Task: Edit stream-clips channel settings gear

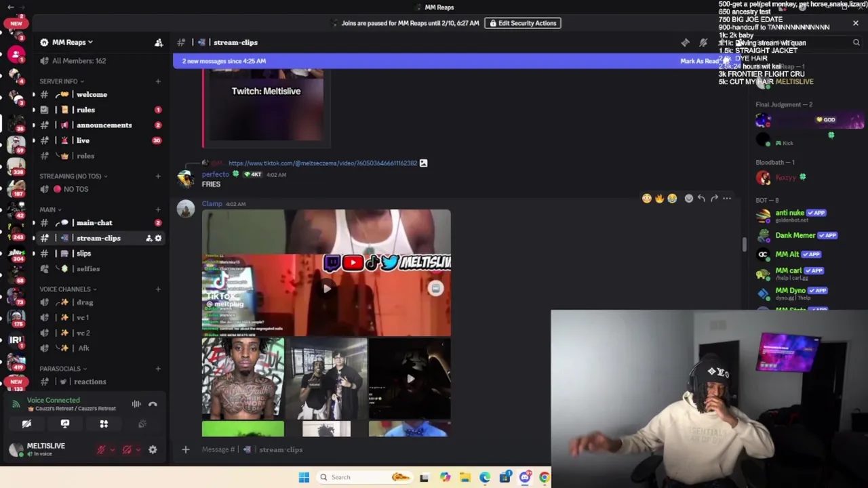Action: pos(158,238)
